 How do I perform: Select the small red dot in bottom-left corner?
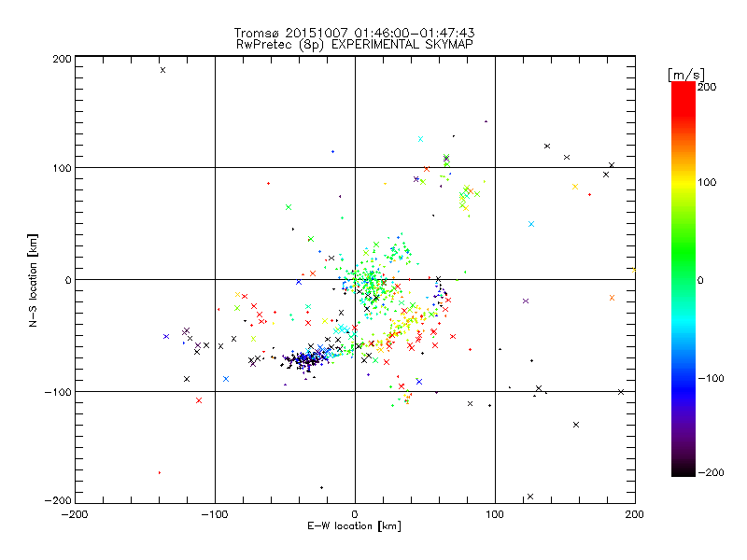[160, 472]
